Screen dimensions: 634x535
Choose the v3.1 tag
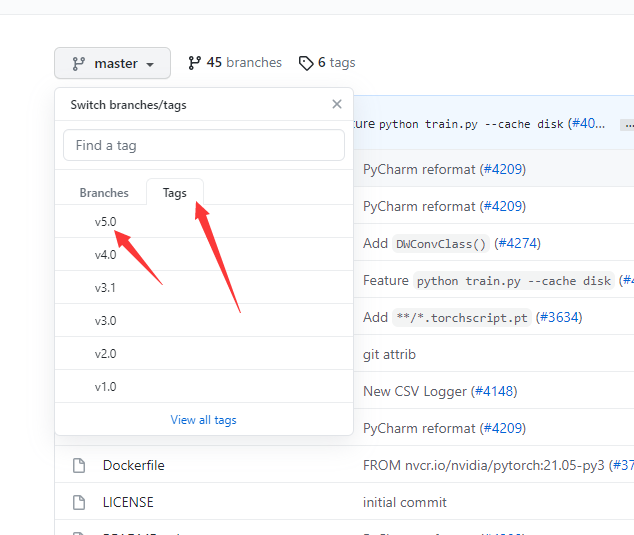105,287
